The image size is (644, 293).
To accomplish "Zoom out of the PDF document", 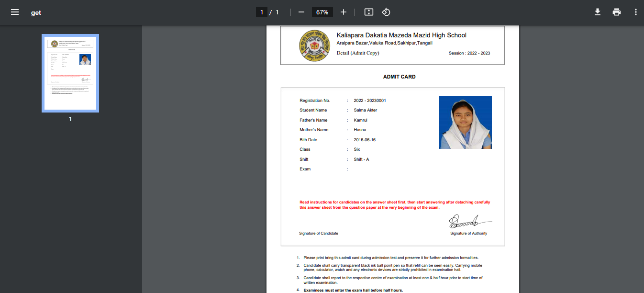I will pyautogui.click(x=301, y=12).
